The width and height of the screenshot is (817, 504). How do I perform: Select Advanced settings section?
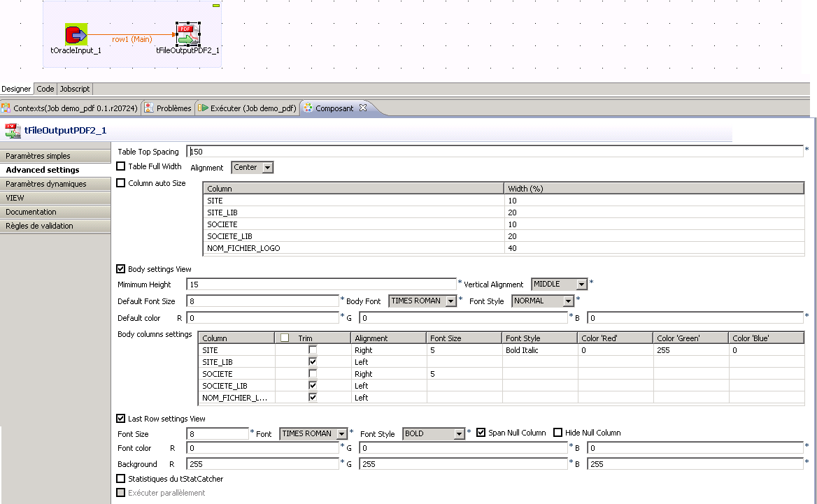(x=55, y=170)
